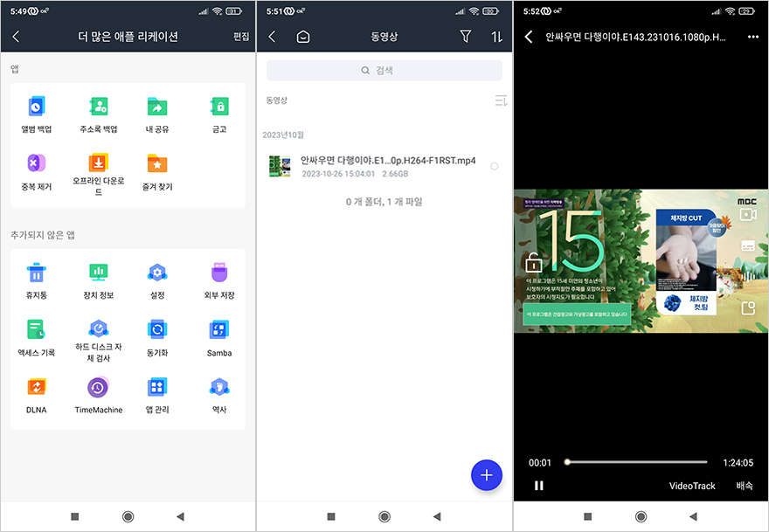Open the 외부 저장 app
The height and width of the screenshot is (532, 769).
point(219,281)
